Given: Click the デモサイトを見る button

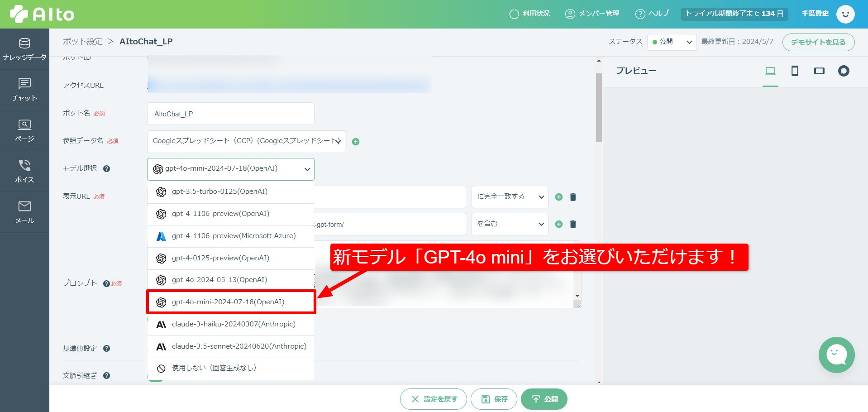Looking at the screenshot, I should click(818, 42).
